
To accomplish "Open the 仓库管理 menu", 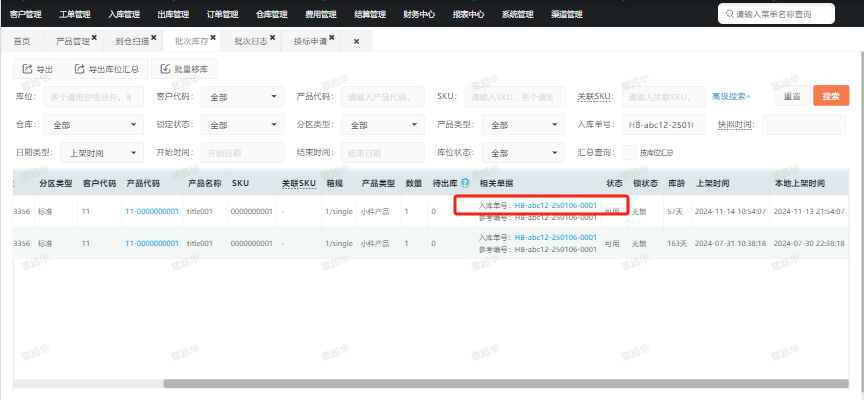I will coord(272,14).
